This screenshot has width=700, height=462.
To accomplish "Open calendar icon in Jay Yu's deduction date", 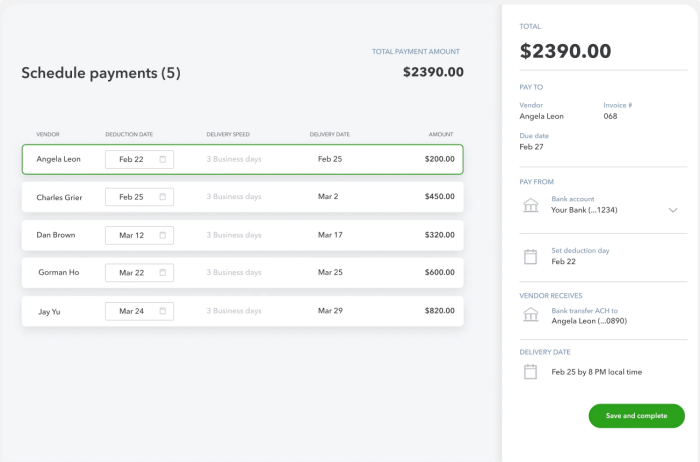I will [163, 311].
